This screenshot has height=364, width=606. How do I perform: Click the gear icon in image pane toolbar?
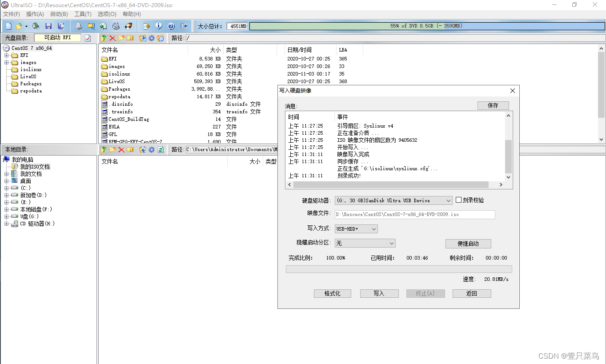pos(152,38)
